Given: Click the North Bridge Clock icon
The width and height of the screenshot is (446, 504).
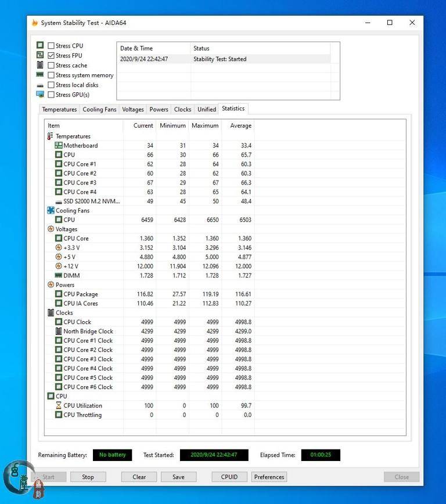Looking at the screenshot, I should coord(59,331).
